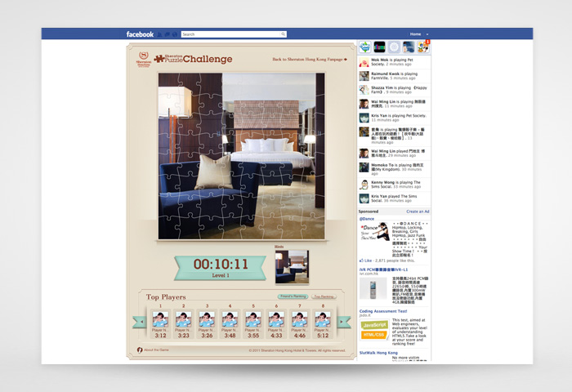Show previous players with left arrow
The height and width of the screenshot is (392, 572).
coord(140,322)
